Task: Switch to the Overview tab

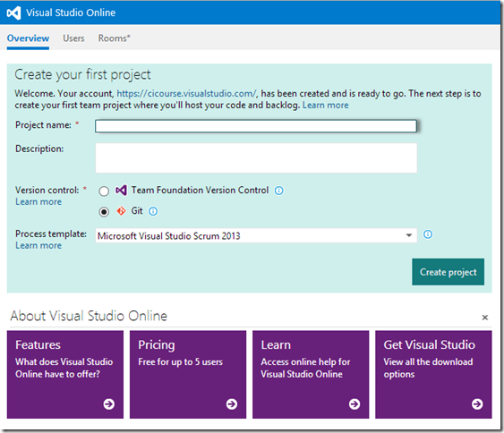Action: 28,38
